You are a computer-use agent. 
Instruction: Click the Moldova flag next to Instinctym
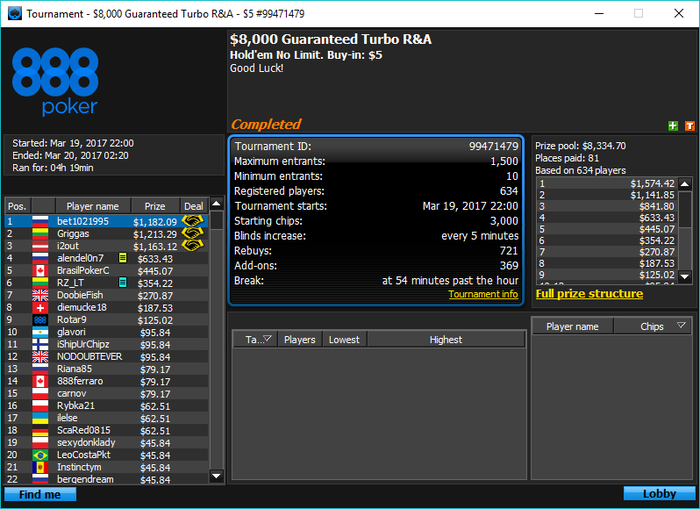pyautogui.click(x=40, y=467)
